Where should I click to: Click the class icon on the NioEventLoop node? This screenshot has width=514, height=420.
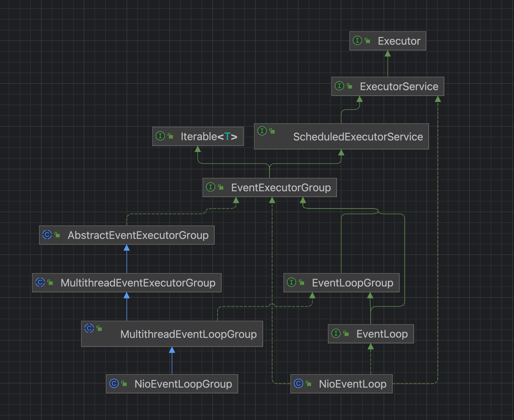click(298, 384)
